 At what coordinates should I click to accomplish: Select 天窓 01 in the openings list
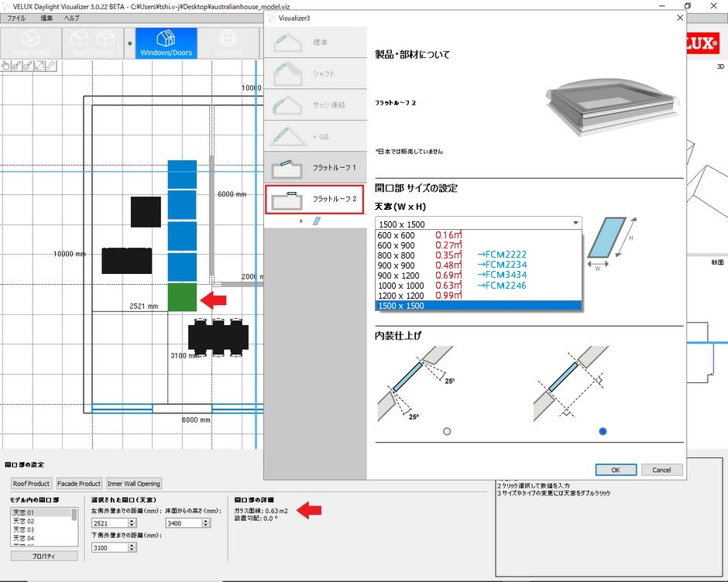click(41, 513)
